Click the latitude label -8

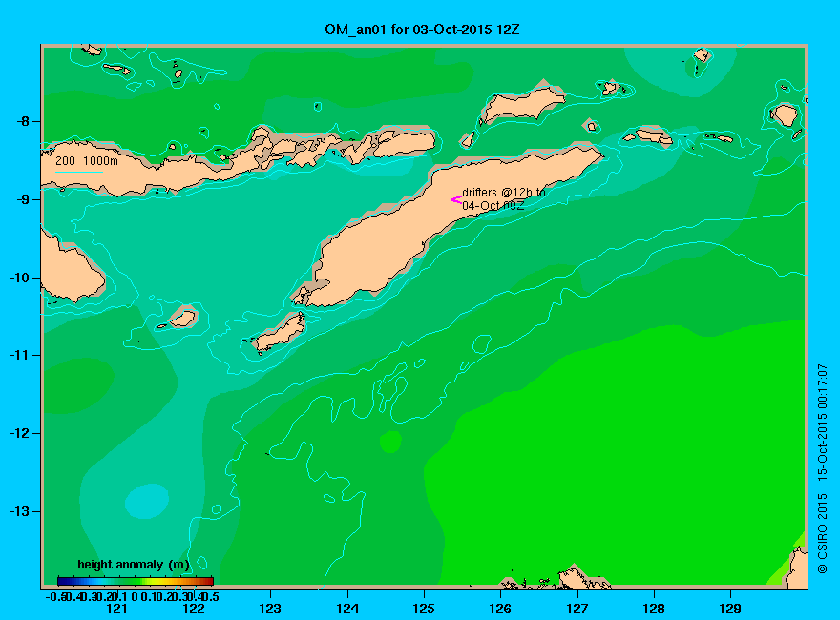(22, 121)
